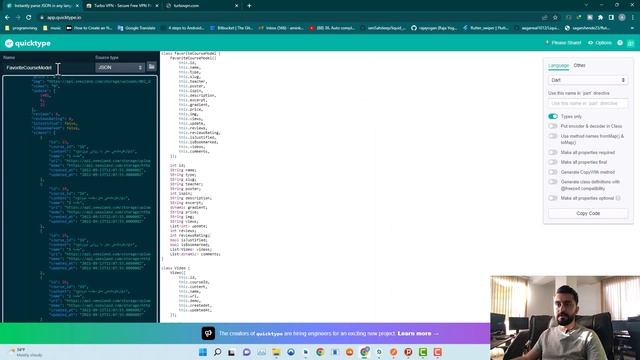Go back in browser
The image size is (640, 360).
7,18
